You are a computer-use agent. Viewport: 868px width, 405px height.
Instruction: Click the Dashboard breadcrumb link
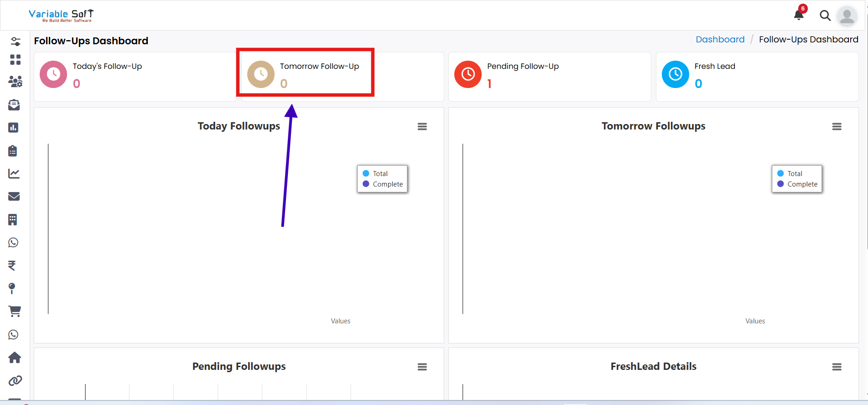pyautogui.click(x=720, y=40)
